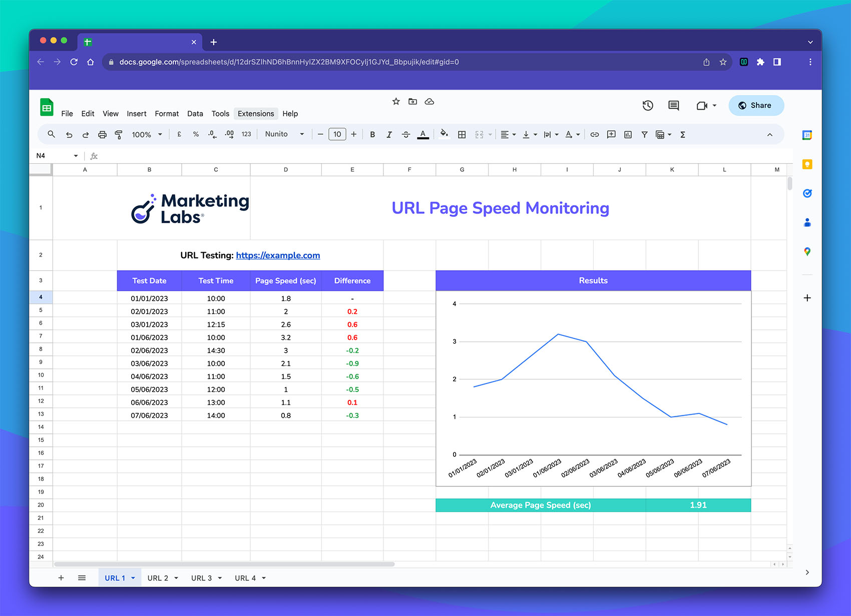Toggle strikethrough formatting

point(406,134)
